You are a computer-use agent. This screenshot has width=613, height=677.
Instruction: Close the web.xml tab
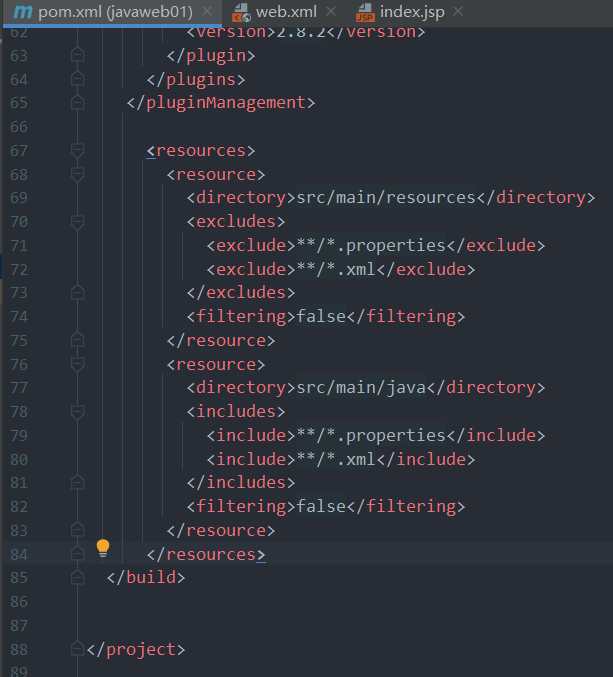click(331, 12)
